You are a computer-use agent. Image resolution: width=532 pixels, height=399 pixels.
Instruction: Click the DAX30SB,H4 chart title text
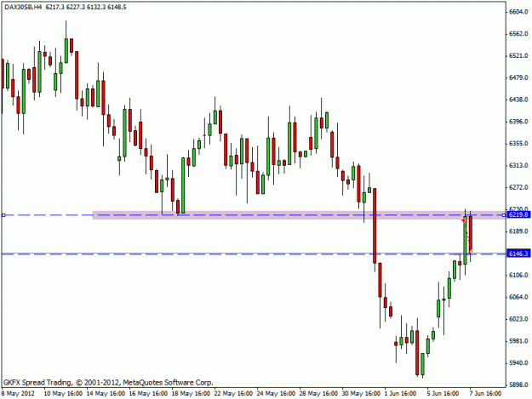(x=24, y=7)
